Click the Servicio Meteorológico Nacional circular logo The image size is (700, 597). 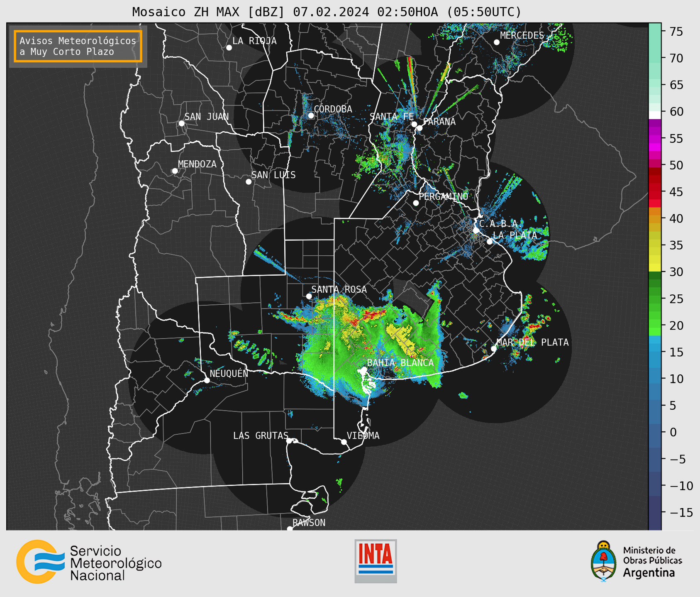click(x=40, y=562)
